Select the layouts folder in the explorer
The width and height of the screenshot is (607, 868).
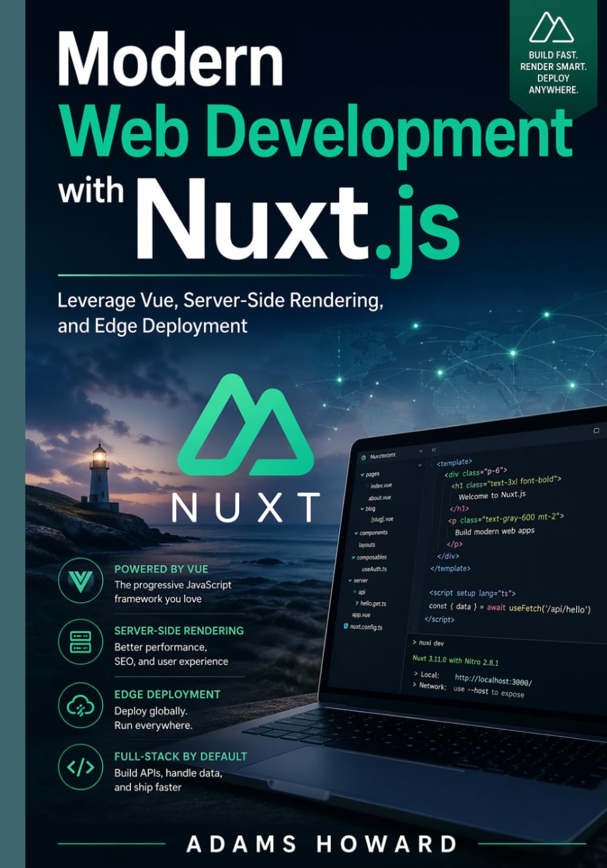[367, 544]
